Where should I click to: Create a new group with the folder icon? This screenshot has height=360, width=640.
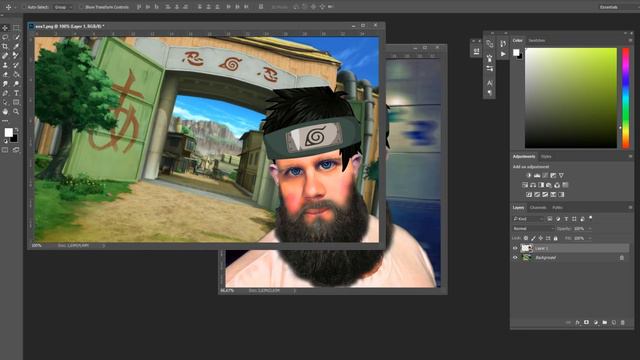(604, 322)
